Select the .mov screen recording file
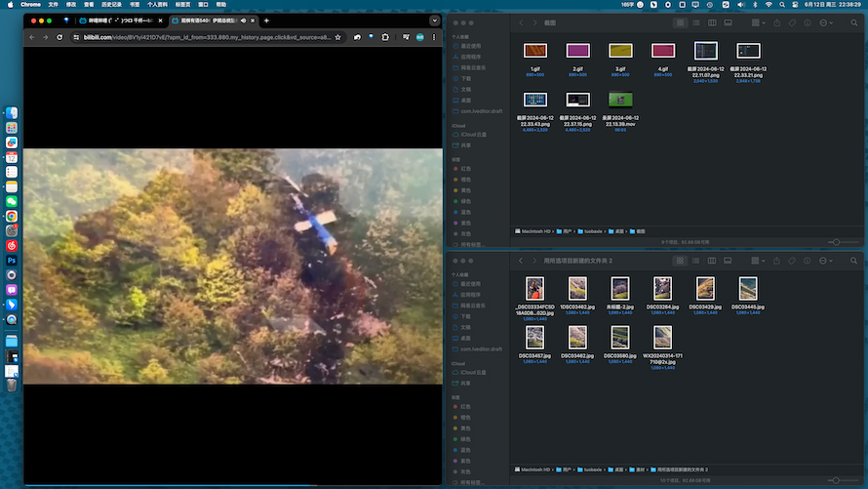868x489 pixels. pos(620,100)
